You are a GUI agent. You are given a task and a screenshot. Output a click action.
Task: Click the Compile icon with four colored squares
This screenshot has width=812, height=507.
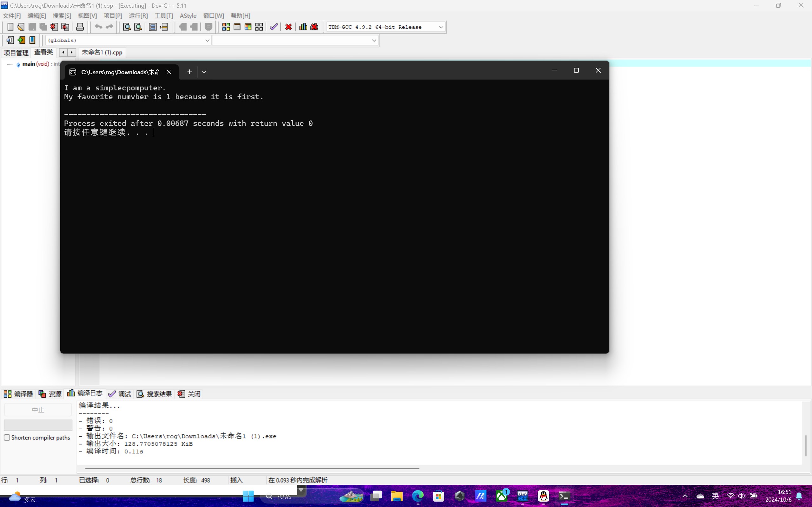pyautogui.click(x=226, y=27)
